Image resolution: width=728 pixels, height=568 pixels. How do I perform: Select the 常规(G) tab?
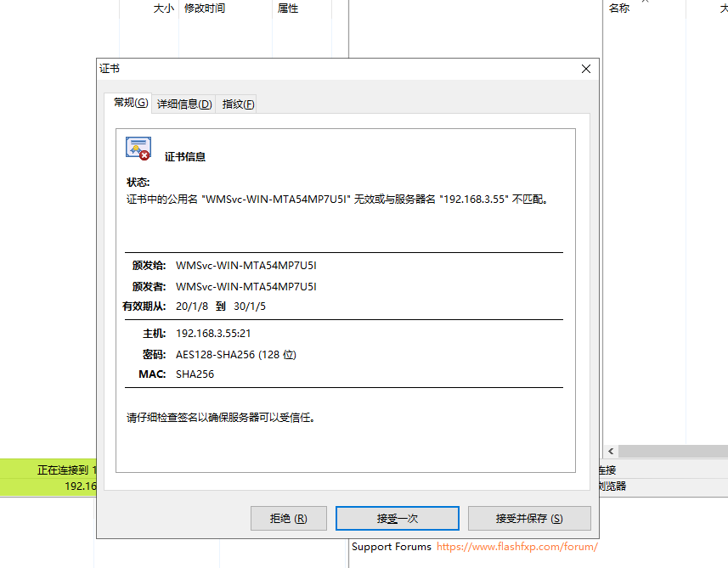coord(128,101)
